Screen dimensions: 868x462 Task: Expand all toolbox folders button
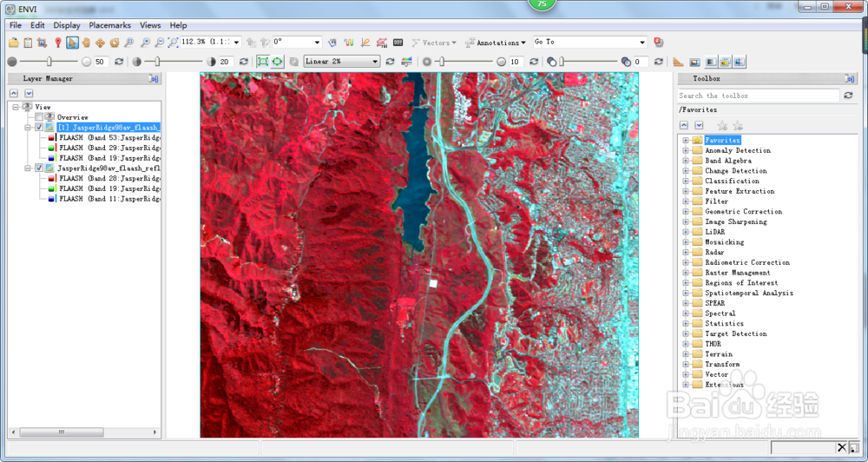pos(699,126)
